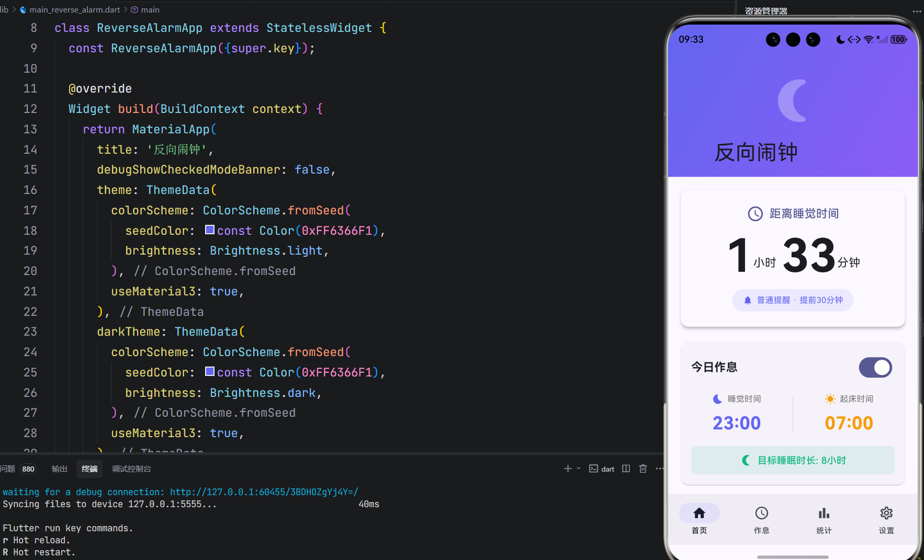Open the 统计 statistics tab in app
The width and height of the screenshot is (924, 560).
pos(824,520)
